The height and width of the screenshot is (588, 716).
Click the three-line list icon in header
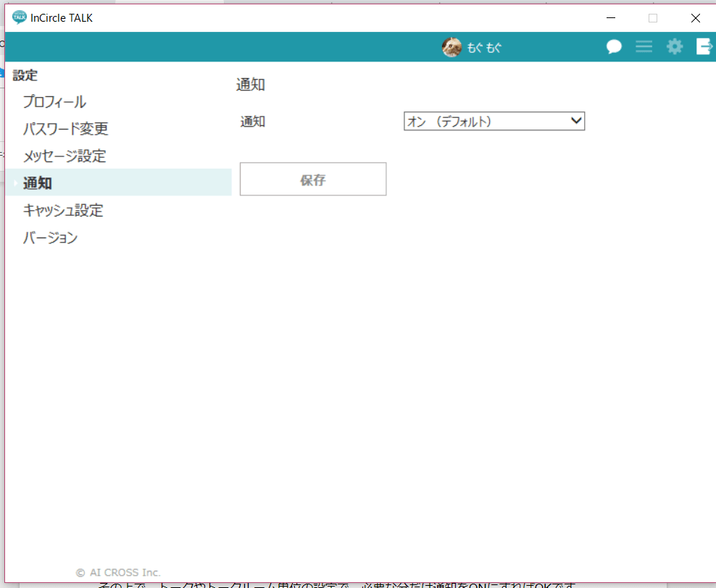(644, 47)
